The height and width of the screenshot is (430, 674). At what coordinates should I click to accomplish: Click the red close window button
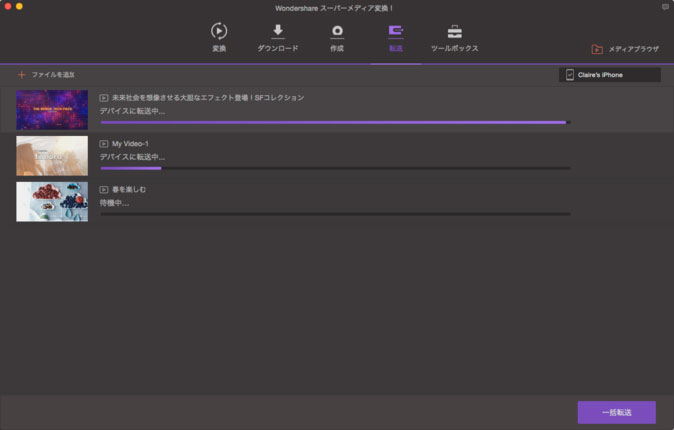[8, 6]
